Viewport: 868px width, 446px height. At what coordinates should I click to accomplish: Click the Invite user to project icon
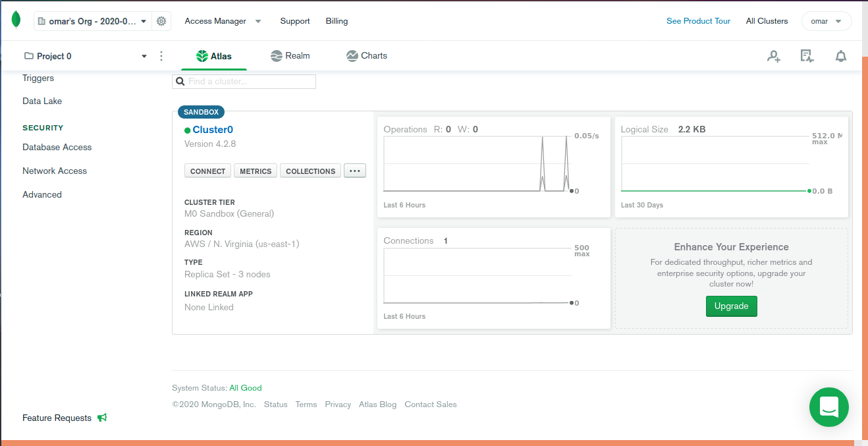[x=774, y=56]
